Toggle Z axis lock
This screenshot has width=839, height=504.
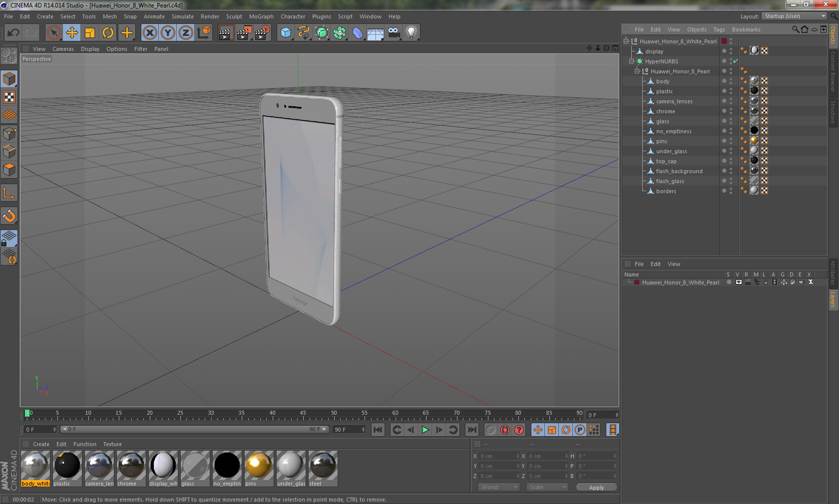tap(186, 33)
